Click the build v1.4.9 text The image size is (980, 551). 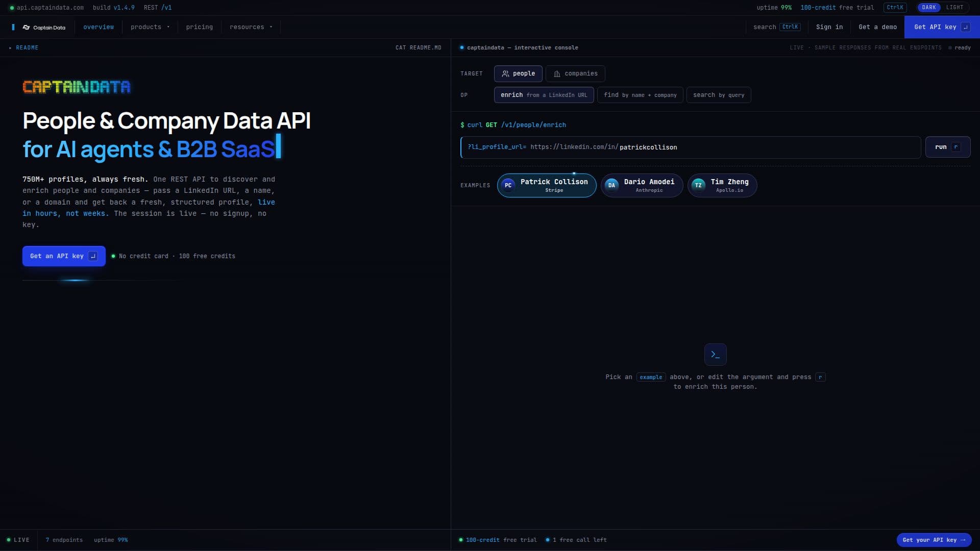113,8
